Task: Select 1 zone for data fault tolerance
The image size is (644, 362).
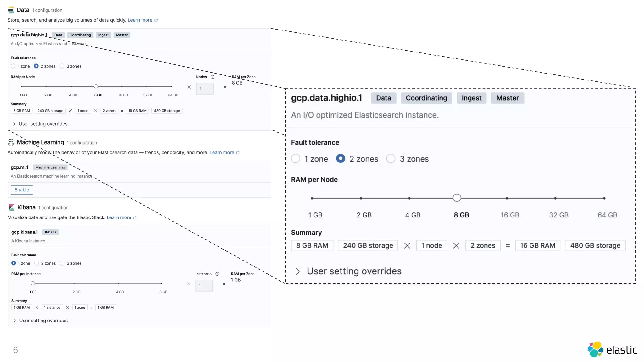Action: coord(13,66)
